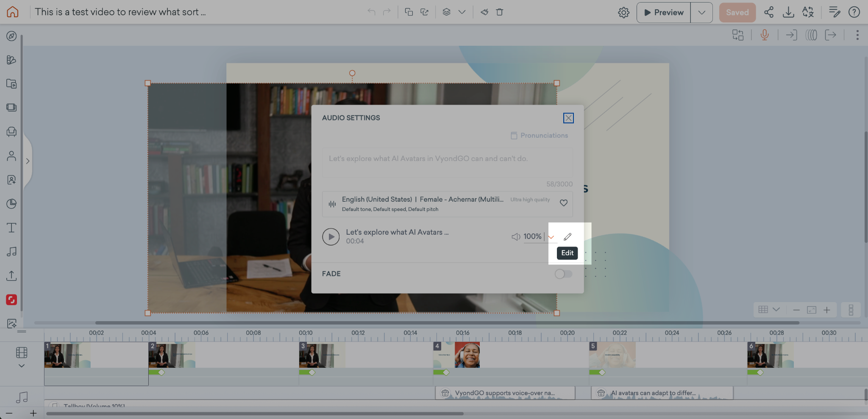Image resolution: width=868 pixels, height=419 pixels.
Task: Select scene 4 thumbnail in timeline
Action: [x=456, y=355]
